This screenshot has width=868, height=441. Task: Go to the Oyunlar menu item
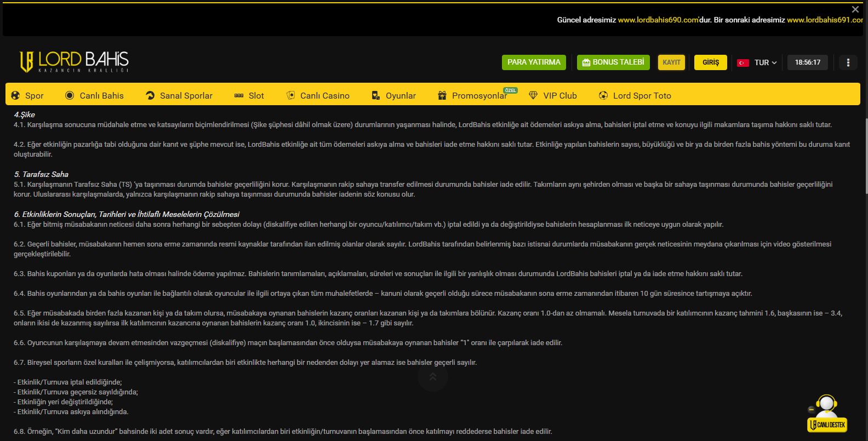[394, 95]
